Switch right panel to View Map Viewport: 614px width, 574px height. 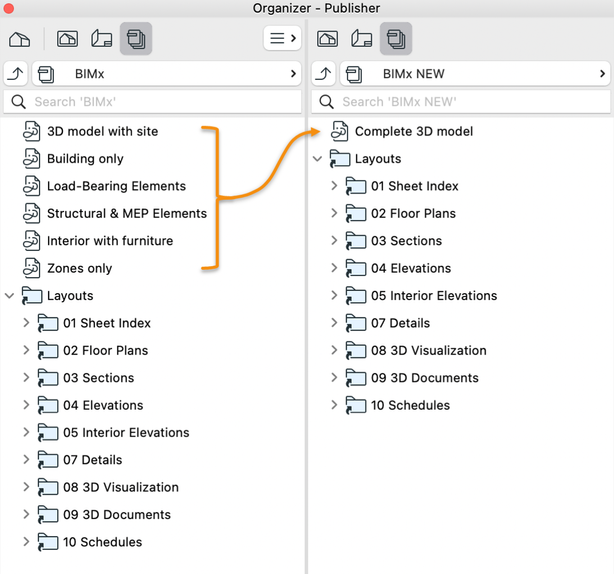coord(327,39)
